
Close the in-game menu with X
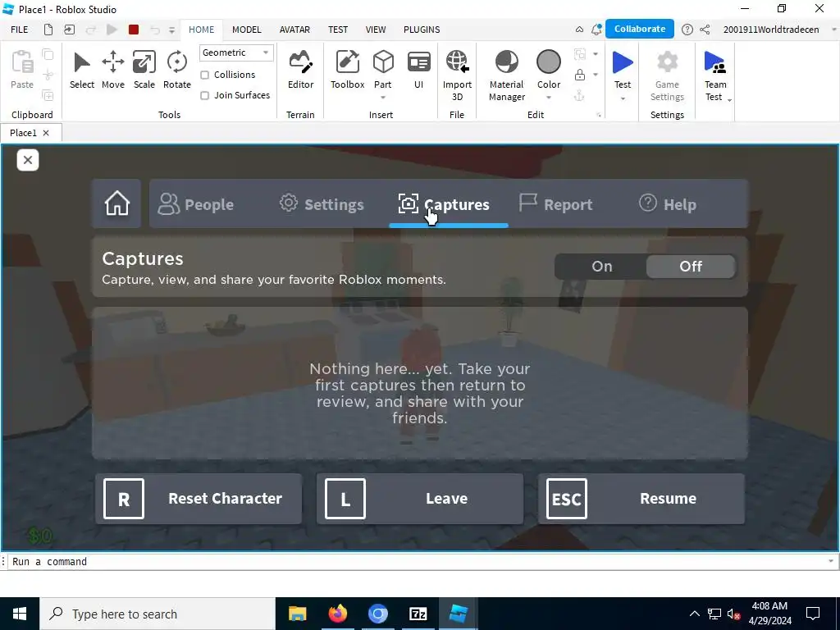[28, 160]
